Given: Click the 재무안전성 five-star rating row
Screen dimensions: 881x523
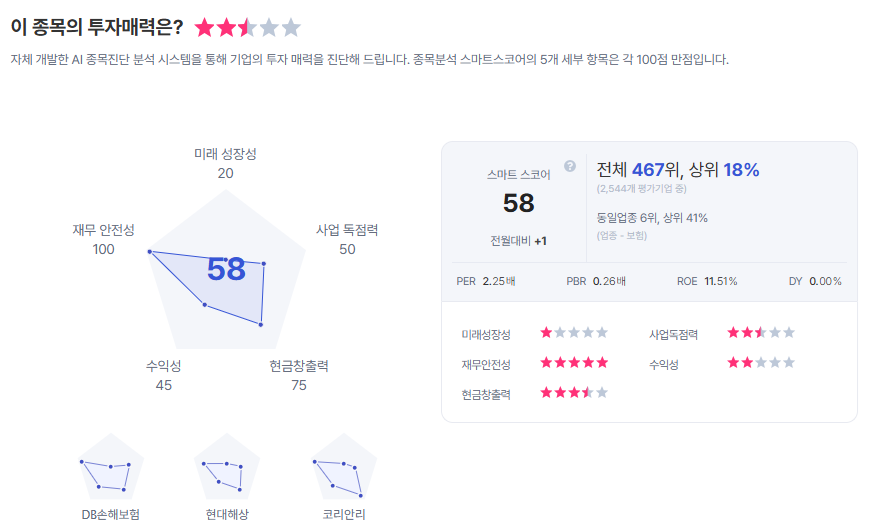Looking at the screenshot, I should (574, 363).
